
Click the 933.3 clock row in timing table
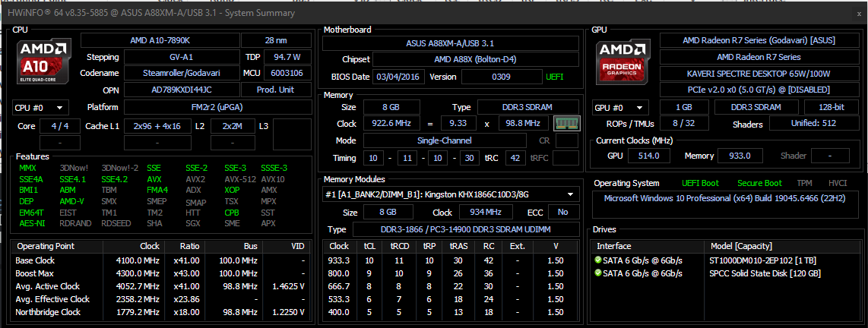pos(451,260)
